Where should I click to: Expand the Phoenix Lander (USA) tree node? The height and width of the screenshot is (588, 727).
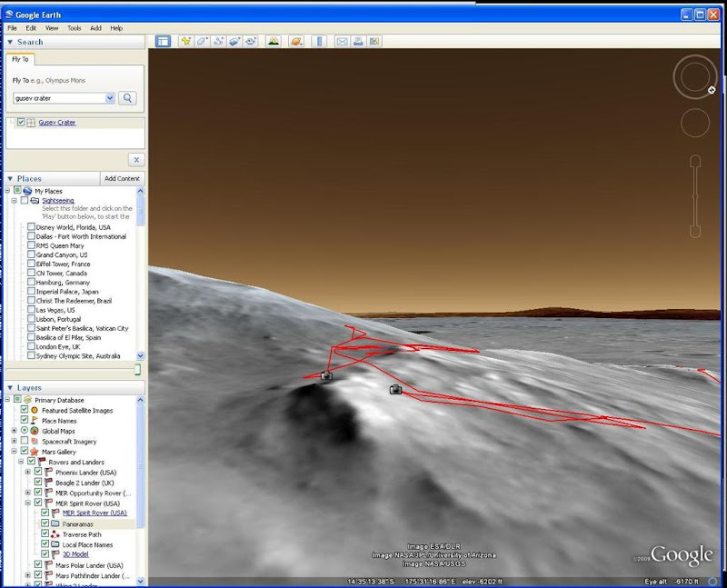[x=27, y=473]
